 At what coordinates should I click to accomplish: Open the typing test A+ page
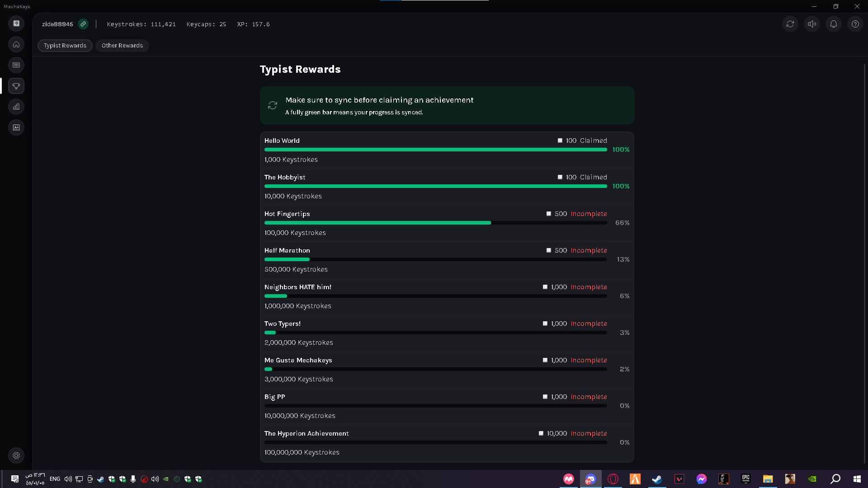click(16, 127)
